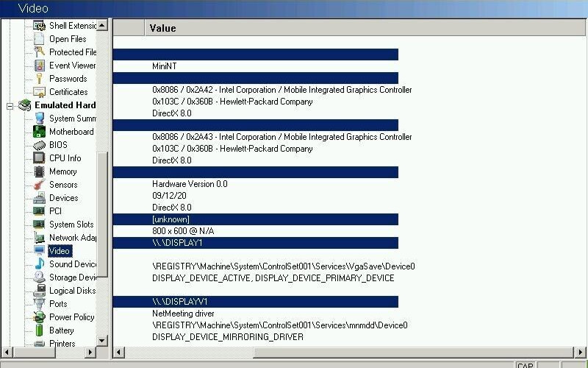
Task: Click the Event Viewer icon
Action: [39, 66]
